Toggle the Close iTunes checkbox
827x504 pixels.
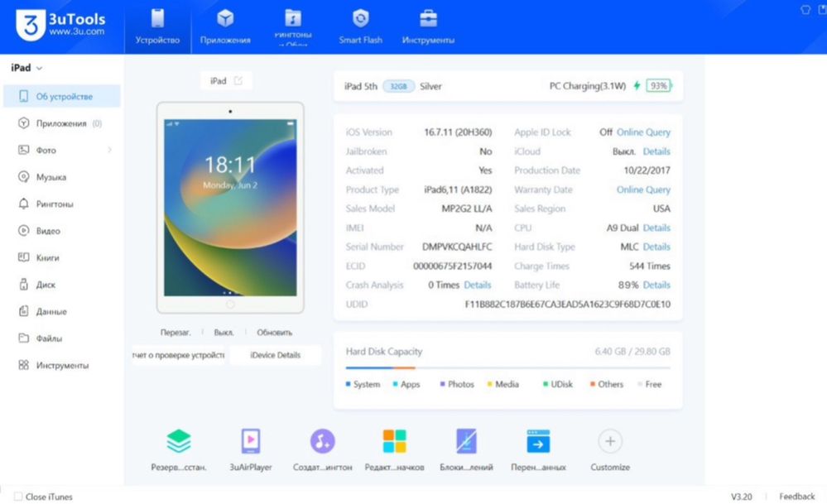(18, 497)
